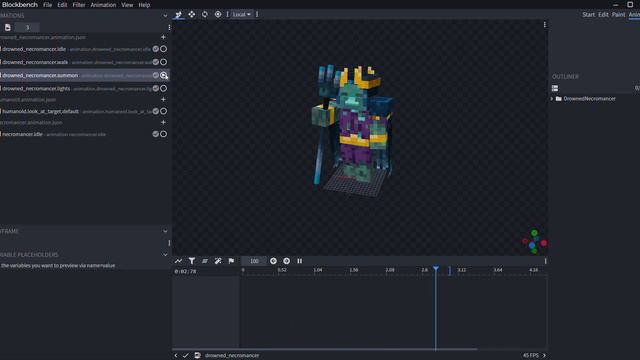Select the drowned_necromancer.summon animation
640x360 pixels.
84,75
